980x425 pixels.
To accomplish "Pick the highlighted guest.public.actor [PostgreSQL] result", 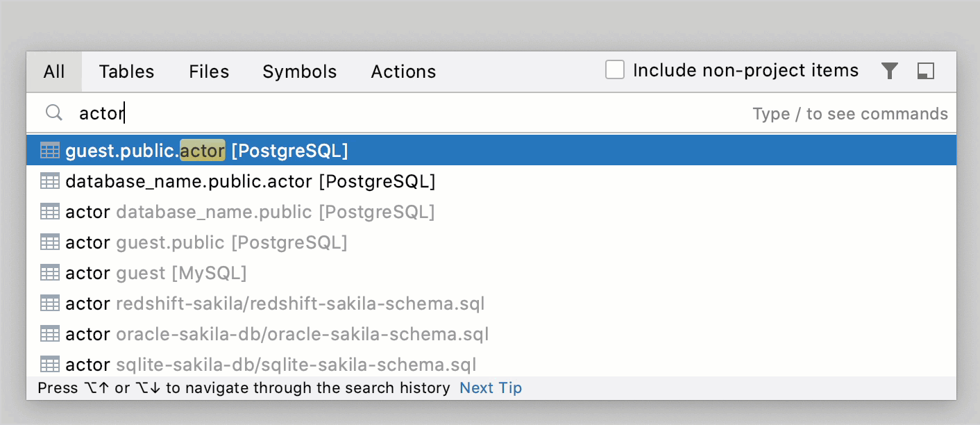I will pyautogui.click(x=207, y=151).
